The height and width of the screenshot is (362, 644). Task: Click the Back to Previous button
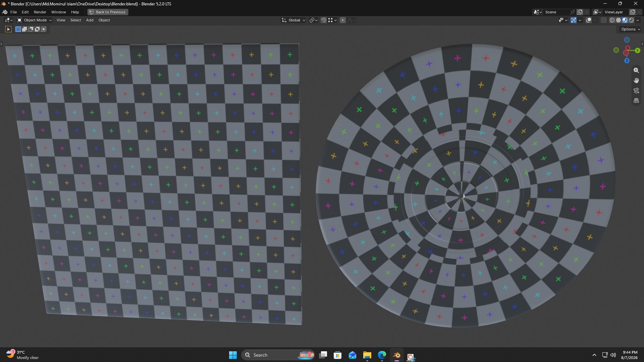(108, 12)
